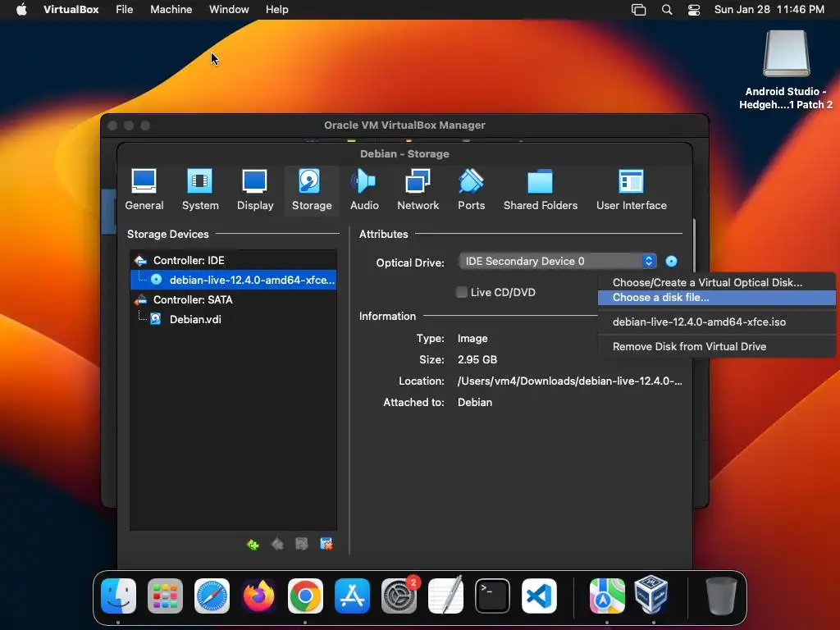The width and height of the screenshot is (840, 630).
Task: Open Launchpad from the Dock
Action: pos(165,596)
